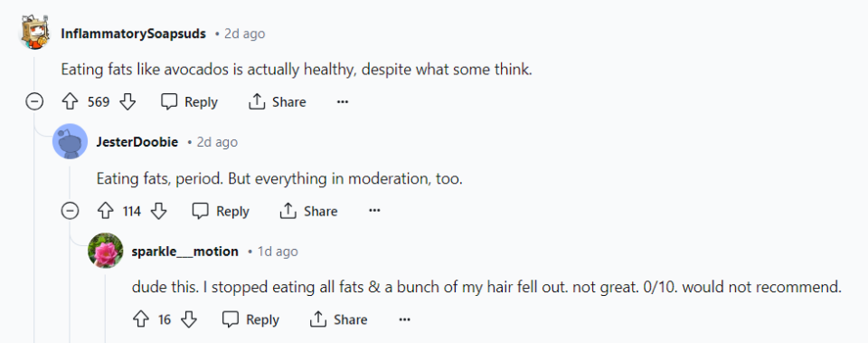The height and width of the screenshot is (343, 868).
Task: Open sparkle___motion's pink flower avatar
Action: point(105,251)
